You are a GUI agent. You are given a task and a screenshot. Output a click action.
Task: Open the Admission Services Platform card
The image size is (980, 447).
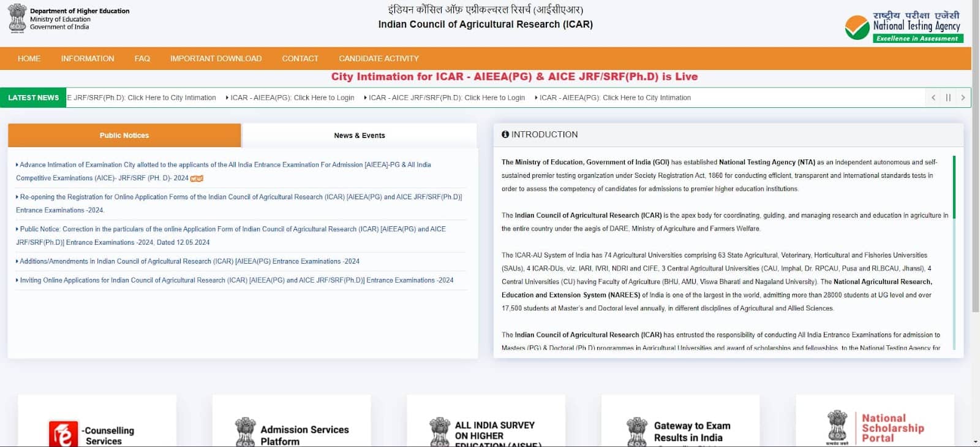pyautogui.click(x=292, y=422)
